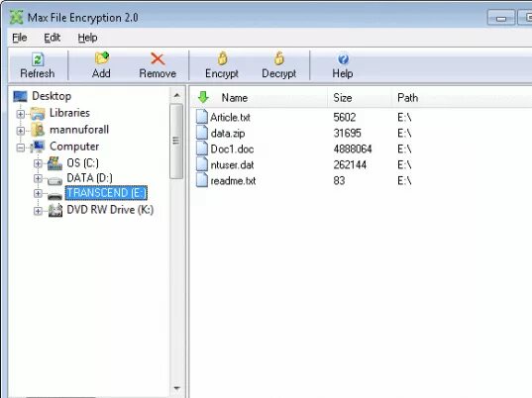Select Computer label in the tree
This screenshot has height=398, width=532.
coord(74,147)
